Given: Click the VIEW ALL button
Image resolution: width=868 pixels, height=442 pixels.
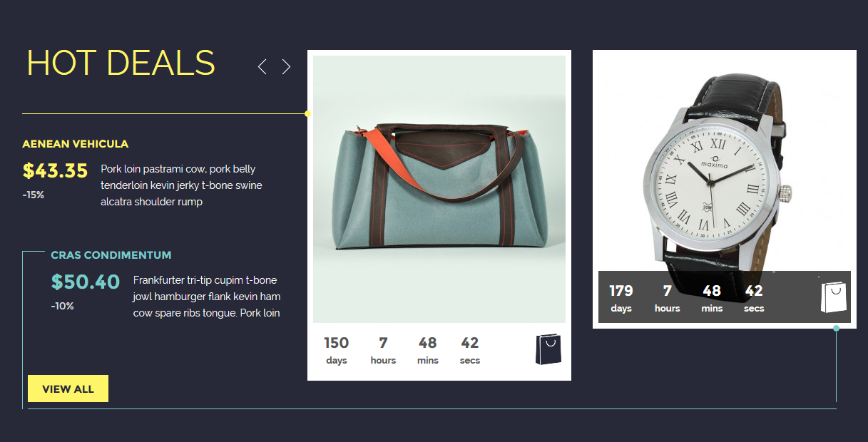Looking at the screenshot, I should click(x=68, y=389).
